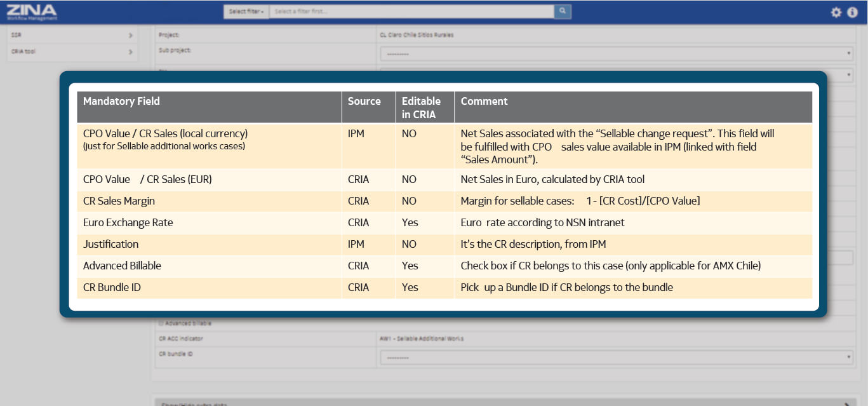
Task: Open settings via the gear icon
Action: [x=836, y=12]
